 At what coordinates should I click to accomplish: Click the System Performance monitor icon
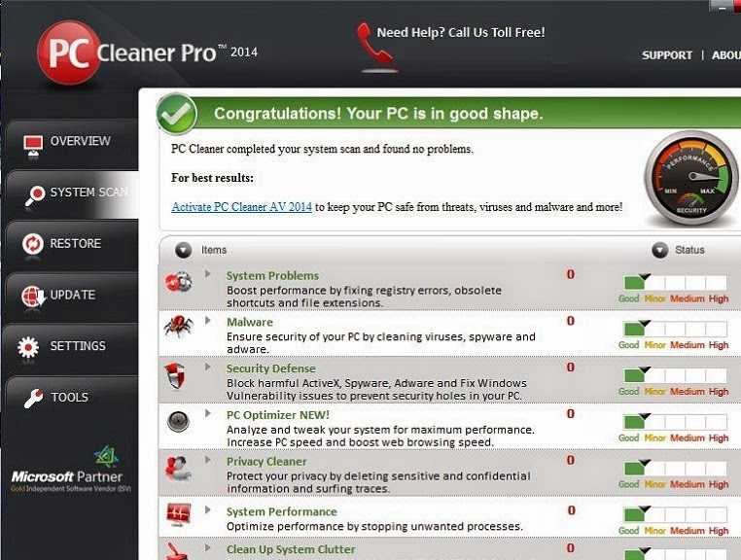[x=179, y=514]
